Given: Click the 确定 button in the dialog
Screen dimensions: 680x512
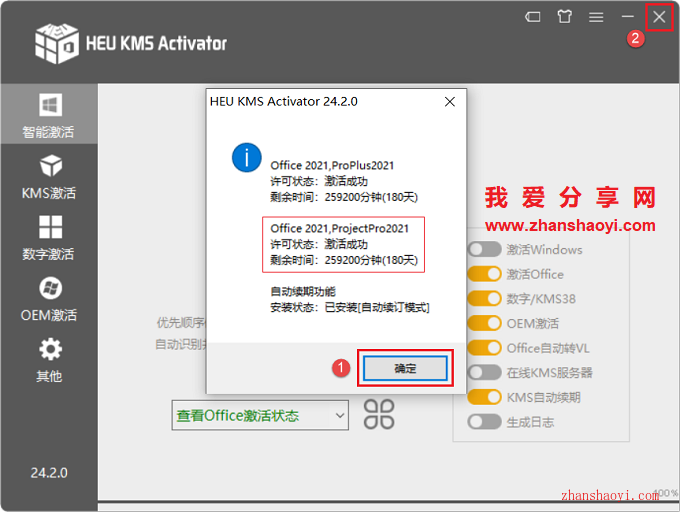Looking at the screenshot, I should [x=405, y=369].
